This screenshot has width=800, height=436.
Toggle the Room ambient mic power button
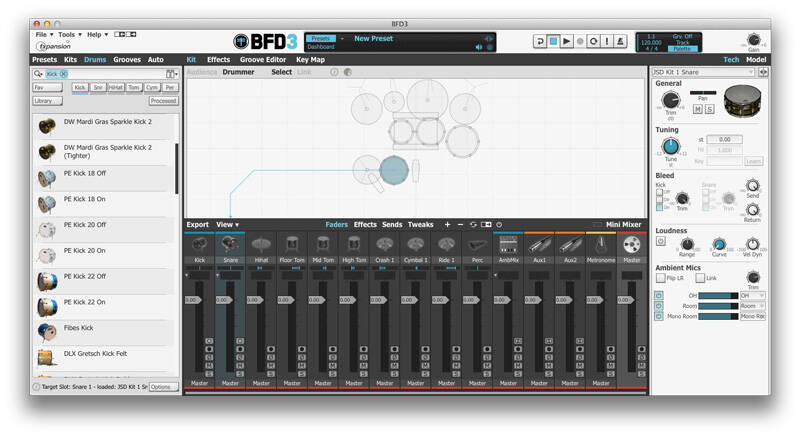point(659,306)
